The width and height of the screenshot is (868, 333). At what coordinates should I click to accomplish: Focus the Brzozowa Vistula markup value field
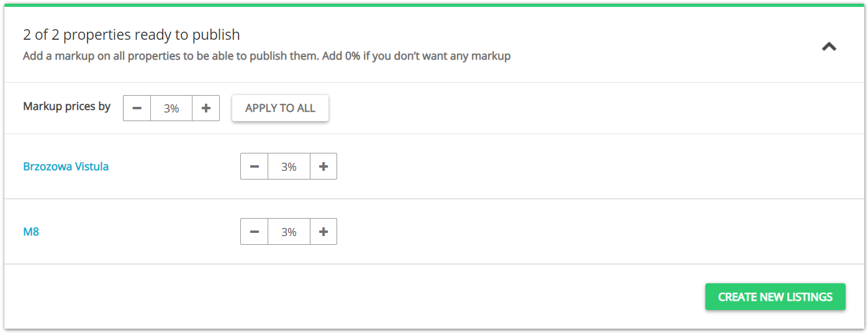click(x=289, y=166)
